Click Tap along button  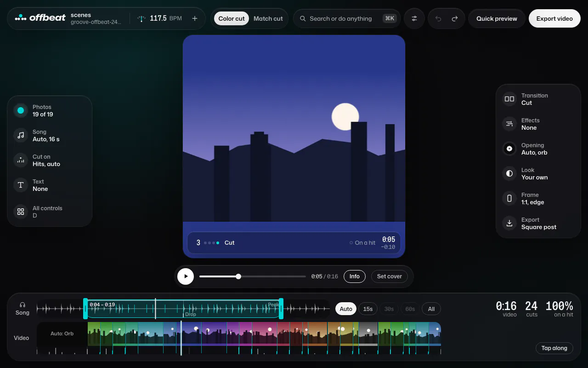[554, 348]
